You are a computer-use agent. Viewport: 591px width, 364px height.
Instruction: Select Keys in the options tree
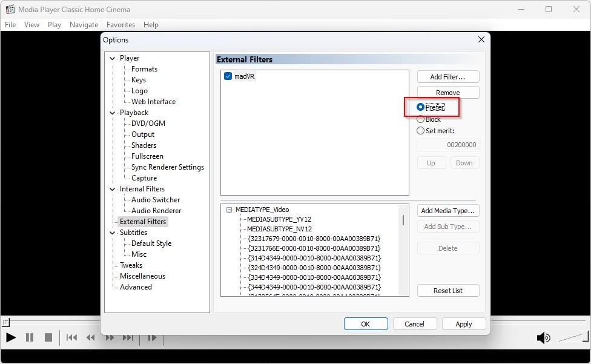coord(139,80)
